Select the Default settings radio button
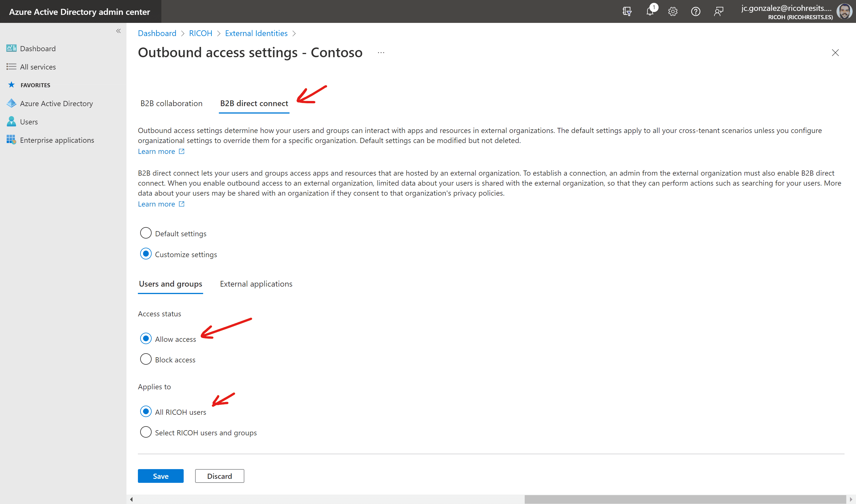The height and width of the screenshot is (504, 856). pyautogui.click(x=146, y=233)
